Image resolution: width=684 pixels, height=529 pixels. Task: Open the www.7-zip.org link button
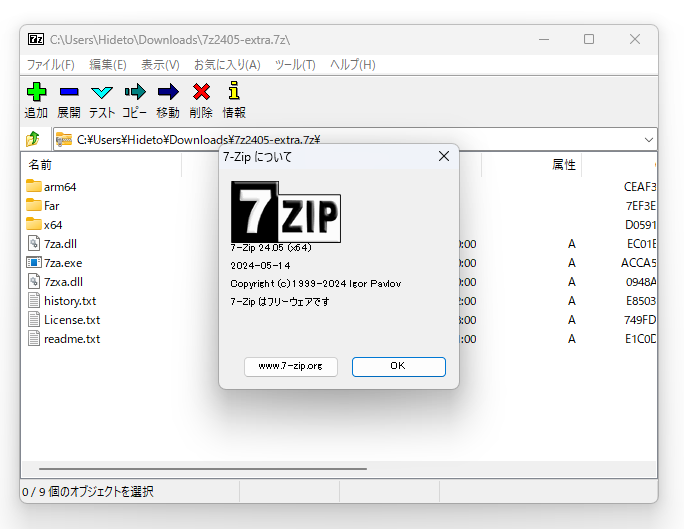(x=291, y=366)
